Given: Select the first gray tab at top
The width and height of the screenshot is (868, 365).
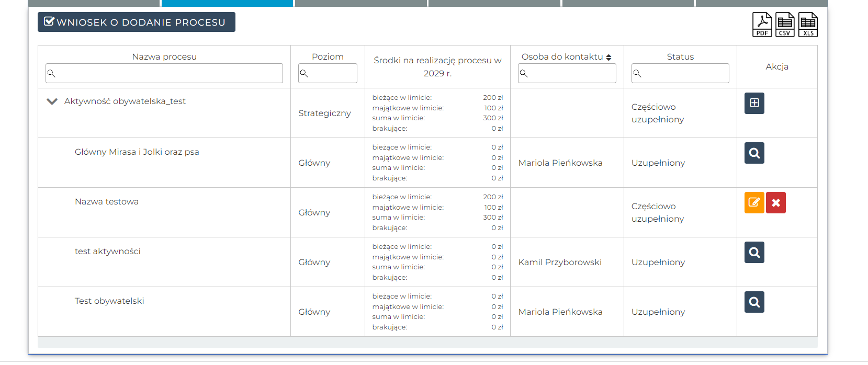Looking at the screenshot, I should (94, 3).
